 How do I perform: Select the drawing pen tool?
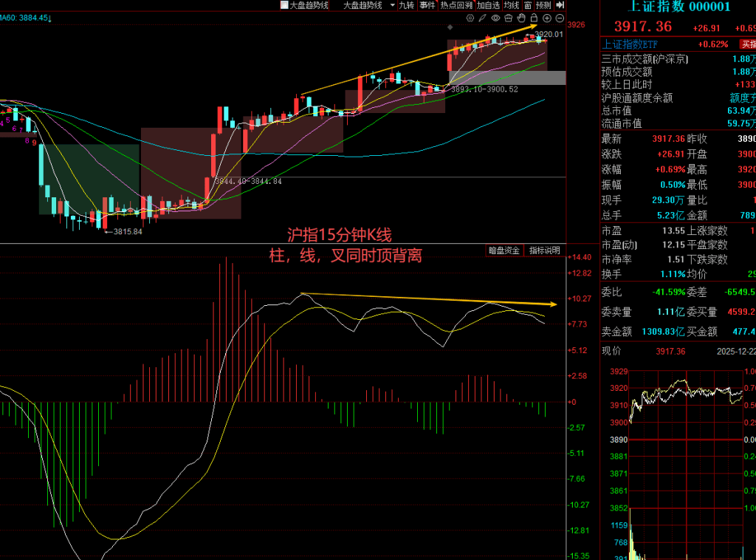(x=482, y=18)
